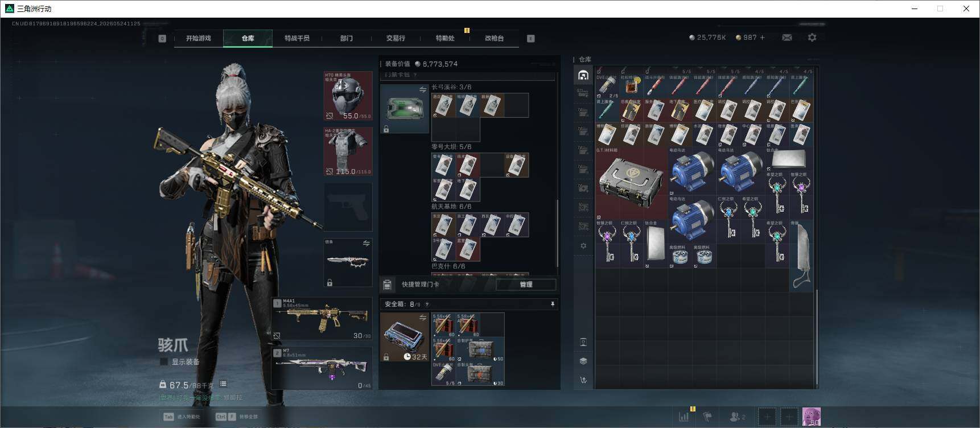Click the operator name 骇爪
Viewport: 980px width, 428px height.
[x=173, y=345]
